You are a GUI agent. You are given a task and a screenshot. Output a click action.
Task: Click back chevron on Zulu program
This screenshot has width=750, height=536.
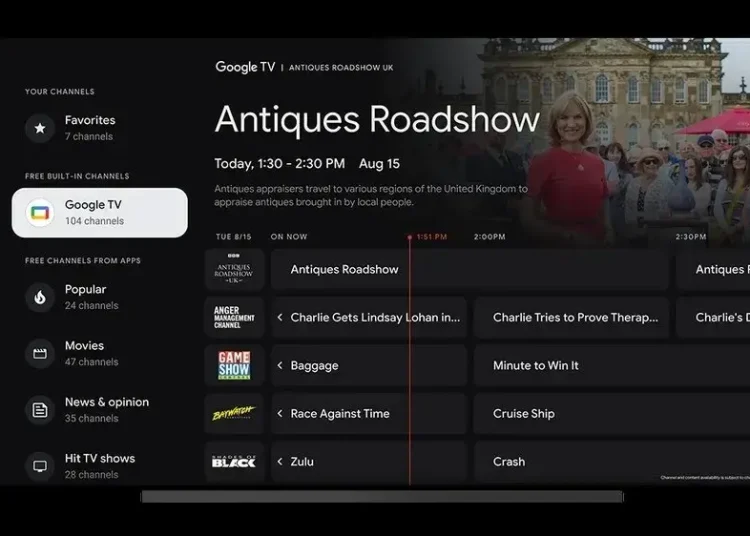(x=280, y=461)
